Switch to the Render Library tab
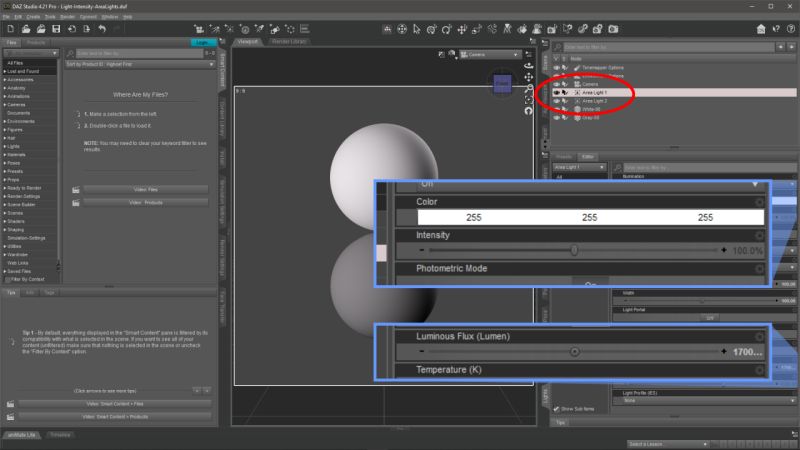 click(x=289, y=41)
